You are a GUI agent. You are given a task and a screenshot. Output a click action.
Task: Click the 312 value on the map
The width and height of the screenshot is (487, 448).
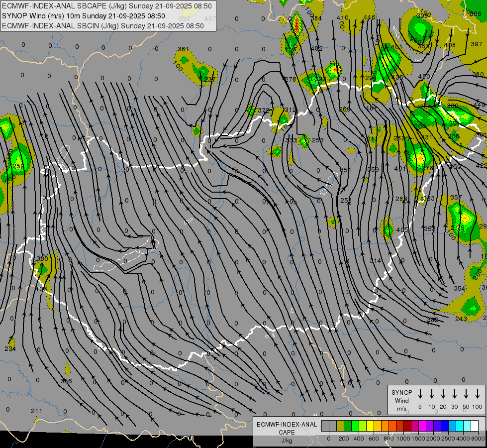coord(290,110)
